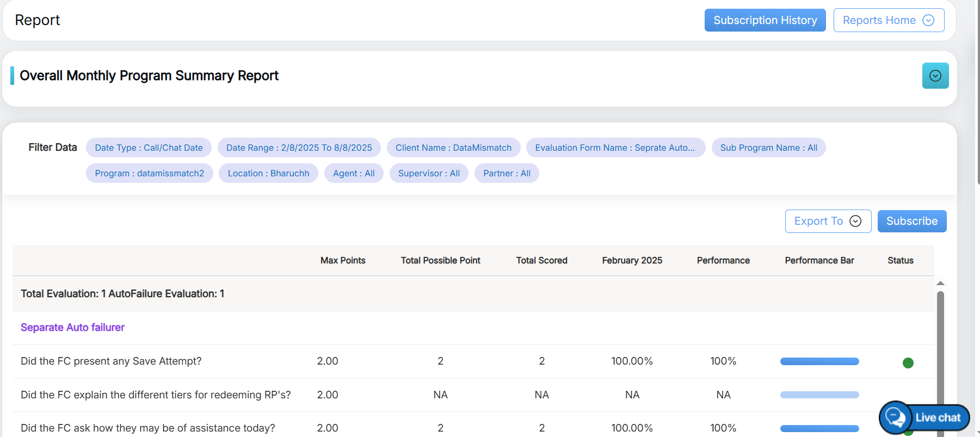This screenshot has width=980, height=437.
Task: Click performance bar for Save Attempt row
Action: click(x=819, y=361)
